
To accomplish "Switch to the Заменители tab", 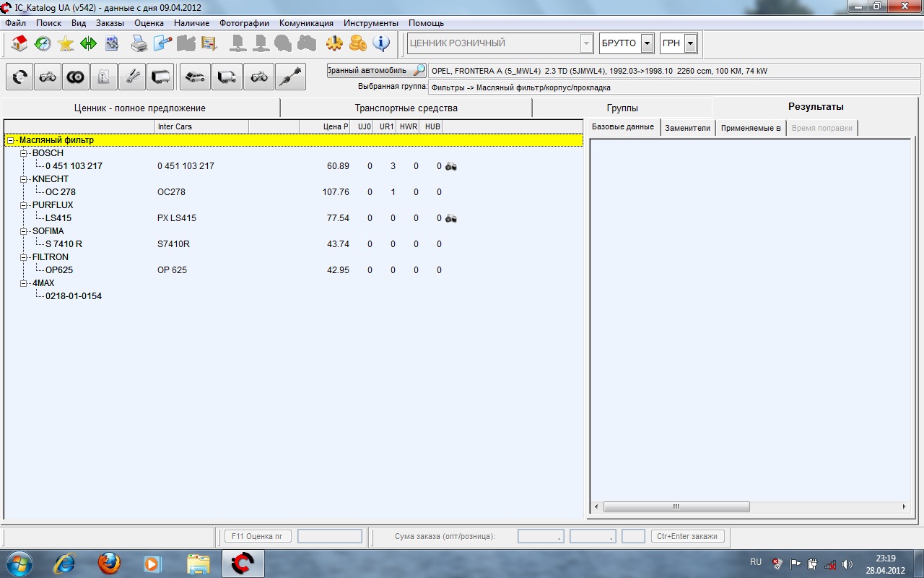I will point(687,128).
